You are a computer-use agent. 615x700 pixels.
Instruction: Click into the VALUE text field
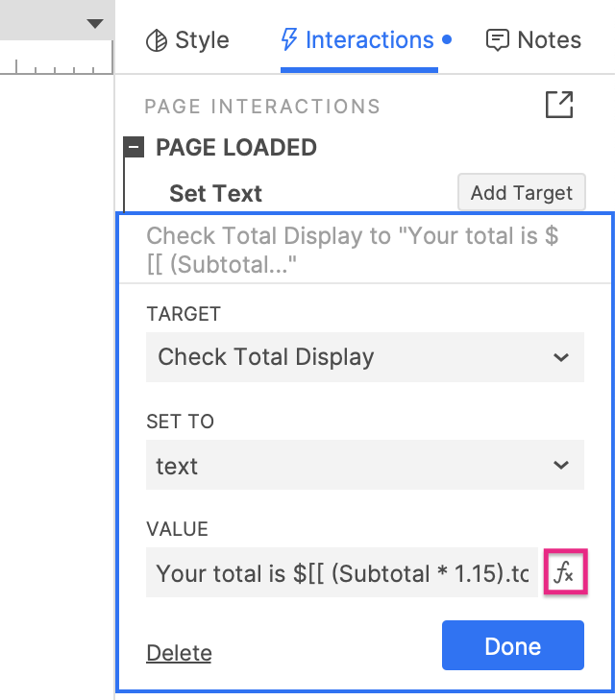click(x=341, y=574)
